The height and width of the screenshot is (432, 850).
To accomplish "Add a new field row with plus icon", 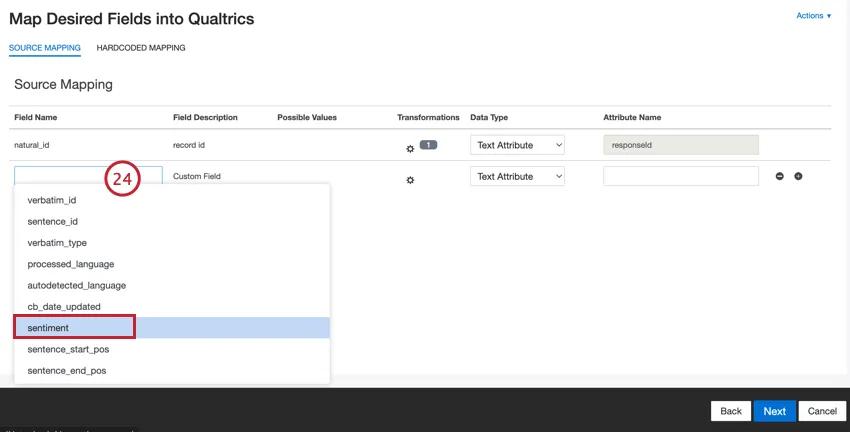I will [x=798, y=176].
